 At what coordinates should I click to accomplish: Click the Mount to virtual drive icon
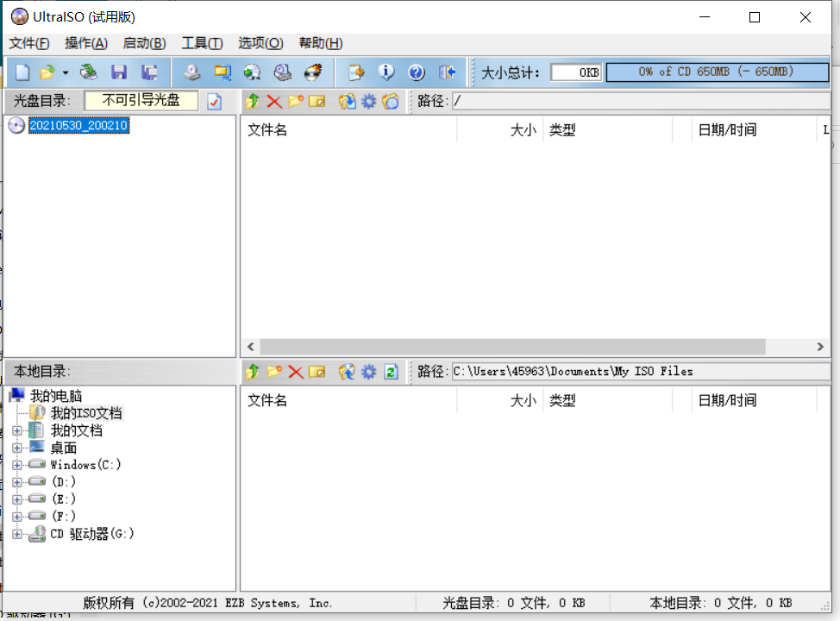(282, 72)
